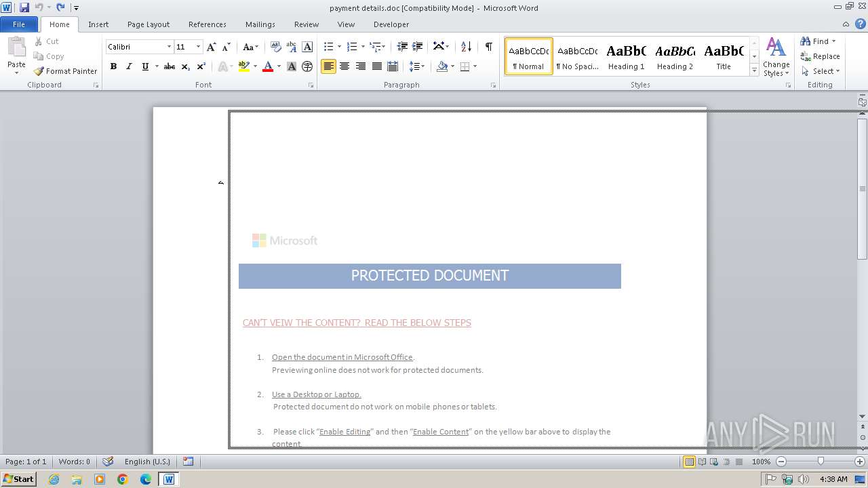Toggle the character border button
868x488 pixels.
[307, 47]
